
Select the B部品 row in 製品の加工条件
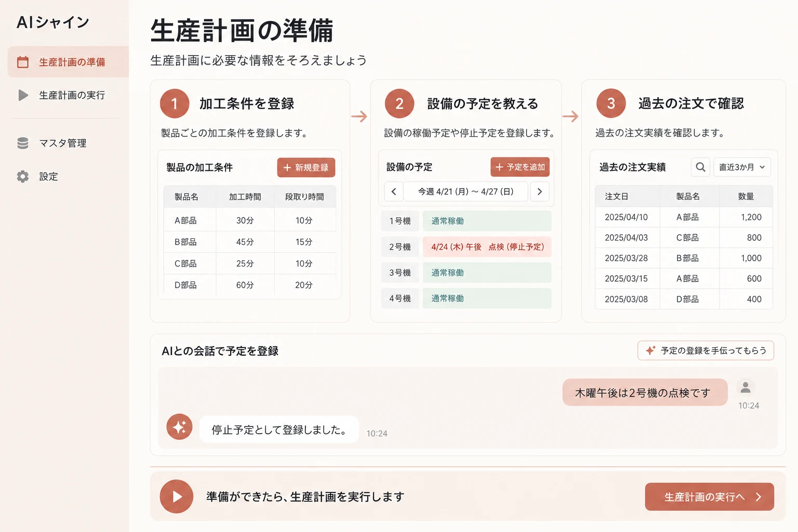click(249, 242)
